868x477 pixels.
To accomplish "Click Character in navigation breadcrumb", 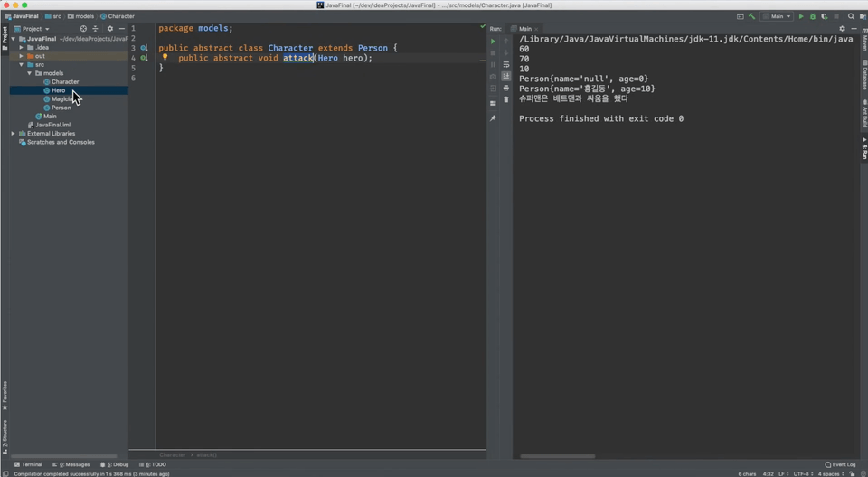I will pos(118,16).
